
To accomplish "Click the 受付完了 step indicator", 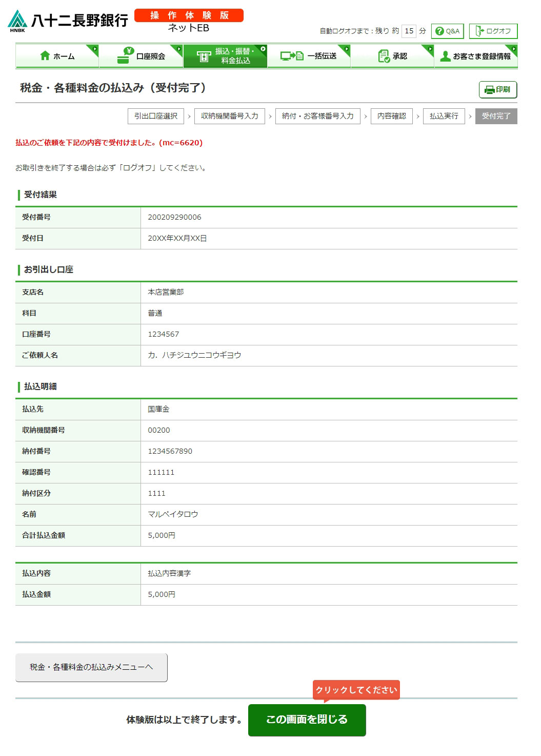I will (496, 116).
